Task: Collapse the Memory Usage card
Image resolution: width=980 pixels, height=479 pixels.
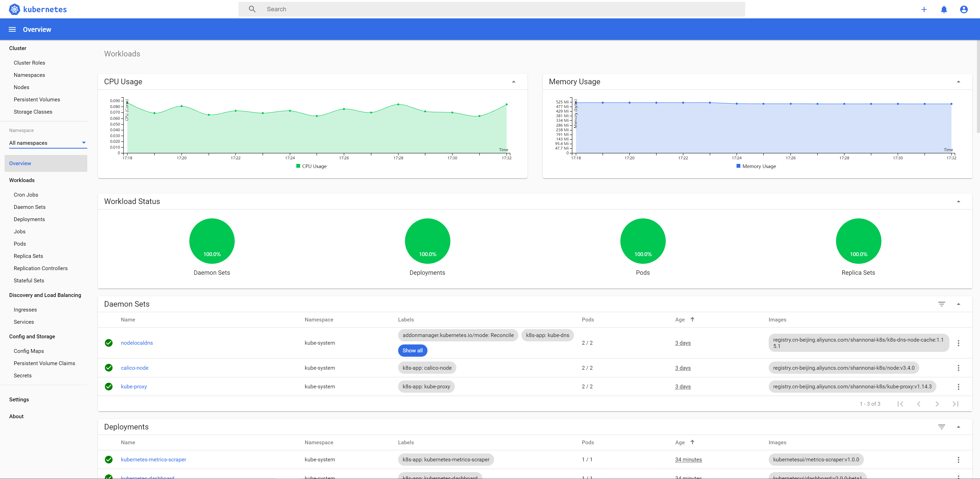Action: (x=958, y=81)
